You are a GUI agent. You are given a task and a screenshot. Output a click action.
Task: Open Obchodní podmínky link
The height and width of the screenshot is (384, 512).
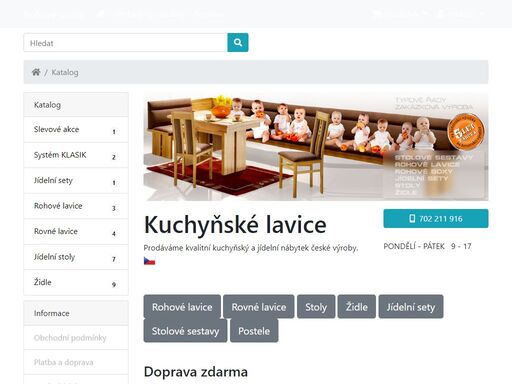(76, 338)
